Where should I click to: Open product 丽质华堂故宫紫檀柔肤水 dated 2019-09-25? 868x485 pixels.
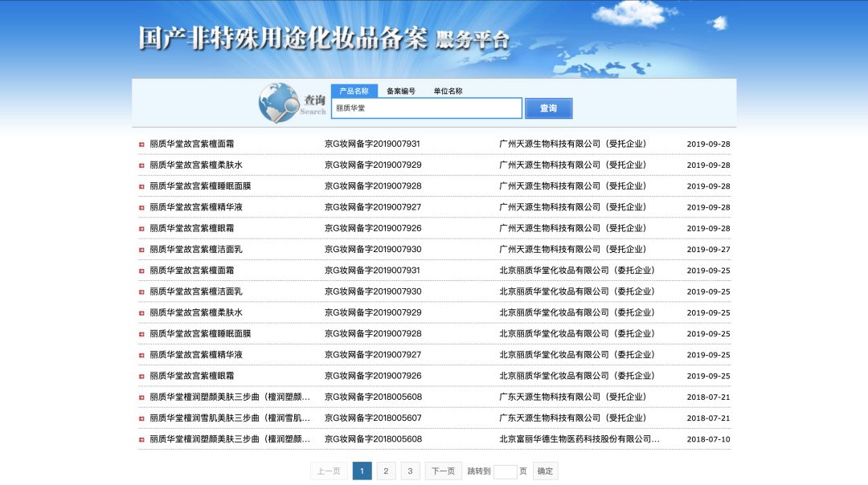[196, 312]
